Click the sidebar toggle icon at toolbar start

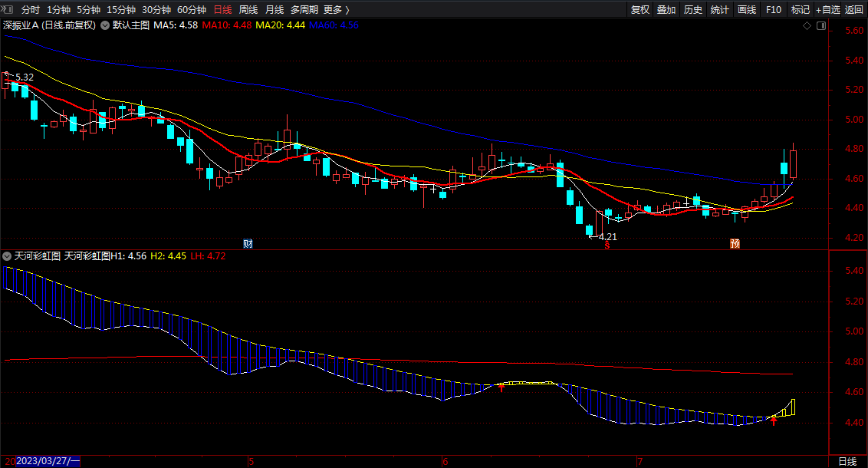[x=7, y=9]
